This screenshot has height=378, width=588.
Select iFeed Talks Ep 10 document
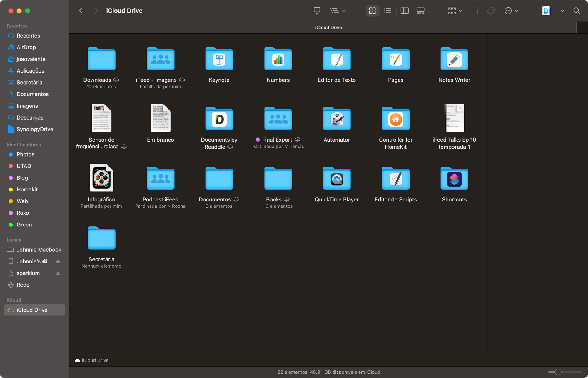454,118
